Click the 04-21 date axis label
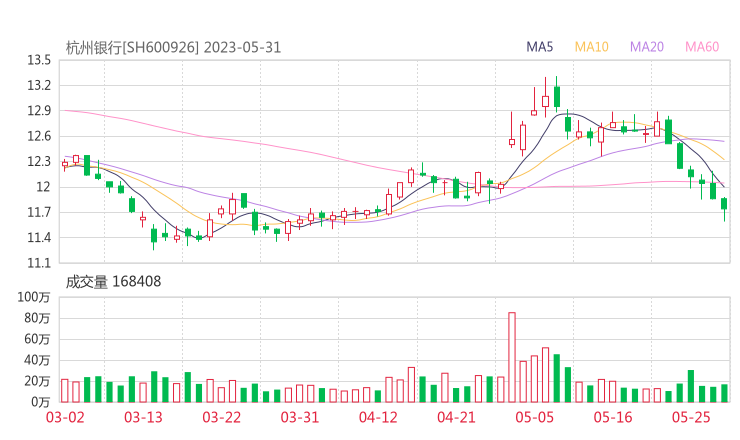The image size is (740, 440). [x=456, y=417]
